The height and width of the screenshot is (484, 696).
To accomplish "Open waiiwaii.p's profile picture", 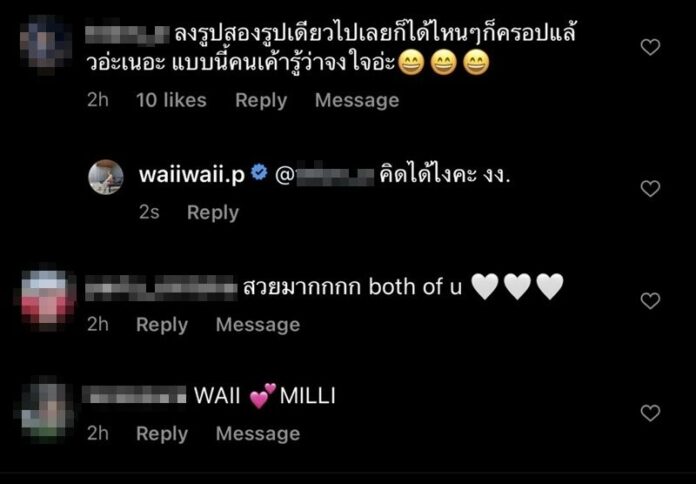I will (106, 177).
